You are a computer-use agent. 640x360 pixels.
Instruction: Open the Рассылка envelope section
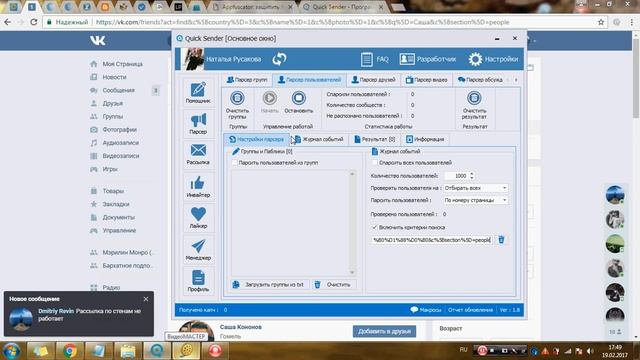[198, 154]
